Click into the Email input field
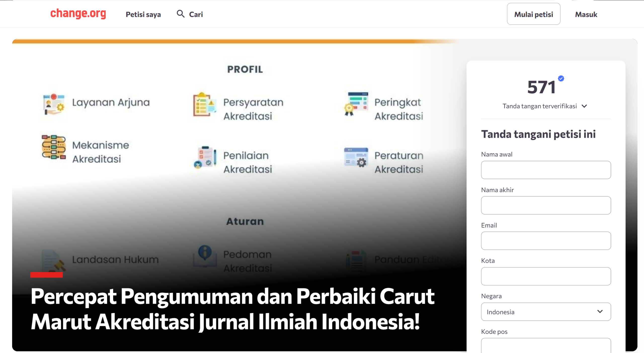 coord(546,241)
